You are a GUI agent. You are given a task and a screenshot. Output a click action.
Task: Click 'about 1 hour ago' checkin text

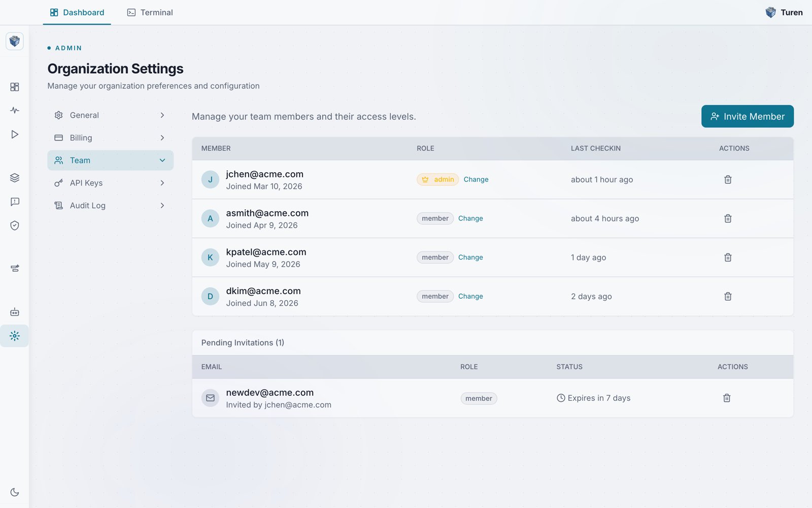pyautogui.click(x=602, y=179)
